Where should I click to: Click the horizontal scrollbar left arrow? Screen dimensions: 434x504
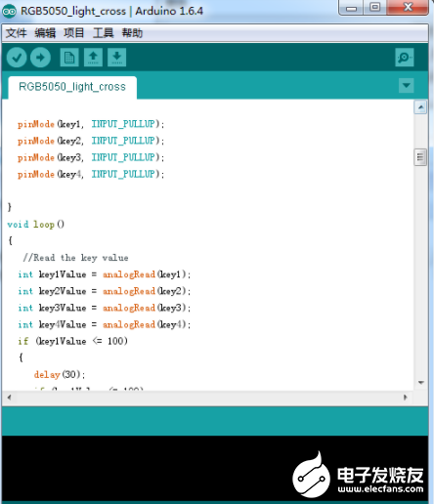[x=9, y=398]
